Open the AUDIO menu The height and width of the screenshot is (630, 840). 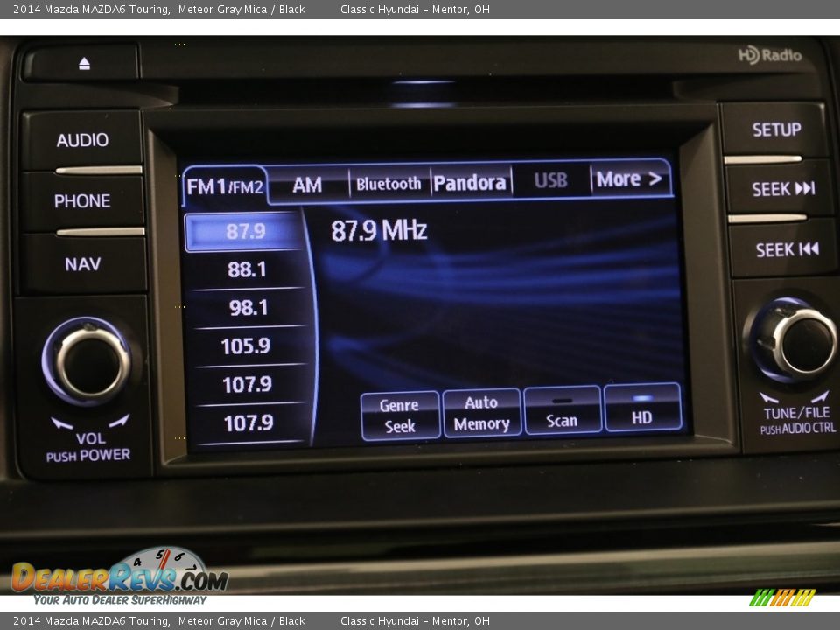click(83, 139)
